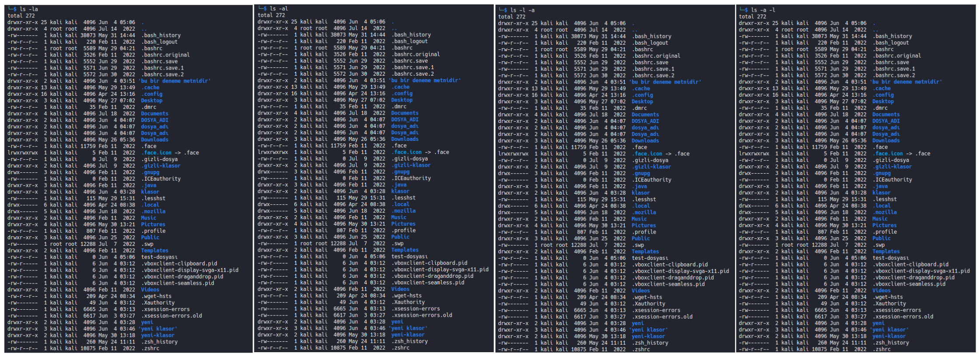The width and height of the screenshot is (980, 357).
Task: Select .vboxclient-display-svga-x11.pid in 'ls -a -l' terminal
Action: pyautogui.click(x=921, y=271)
